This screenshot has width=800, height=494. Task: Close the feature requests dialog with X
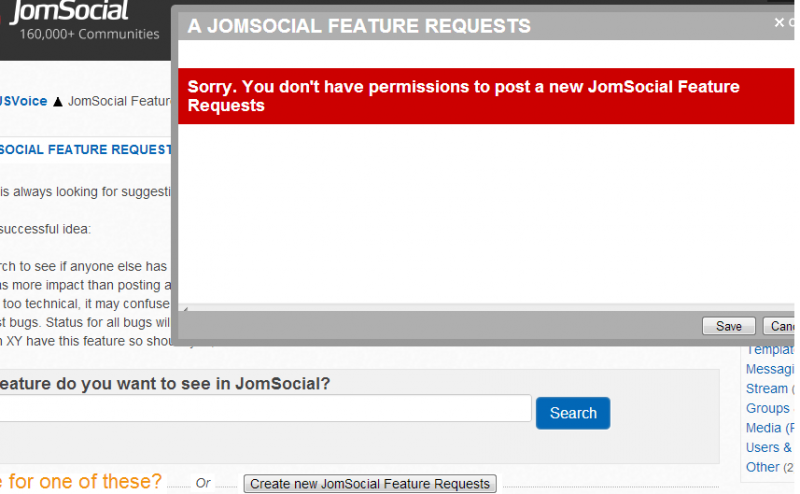[779, 22]
